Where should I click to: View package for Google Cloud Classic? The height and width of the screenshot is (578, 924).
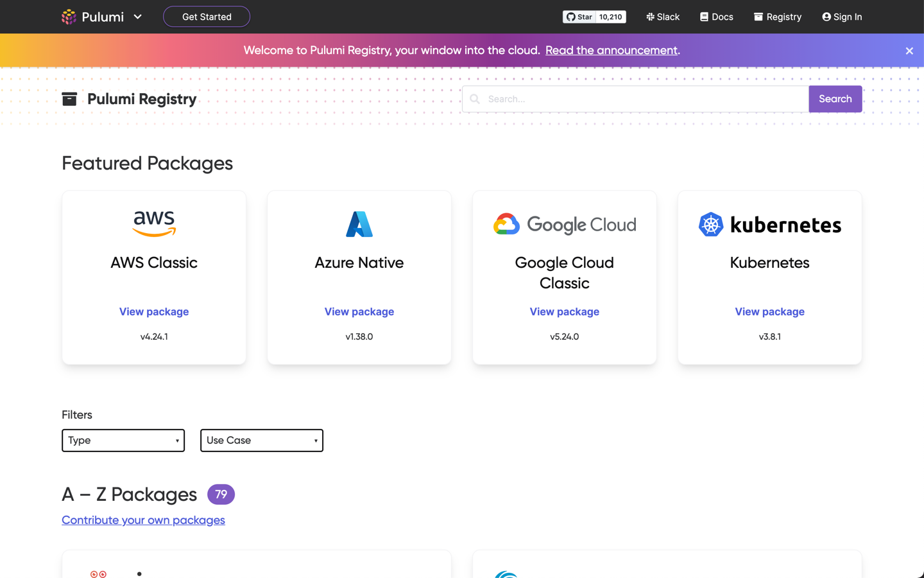(x=565, y=311)
